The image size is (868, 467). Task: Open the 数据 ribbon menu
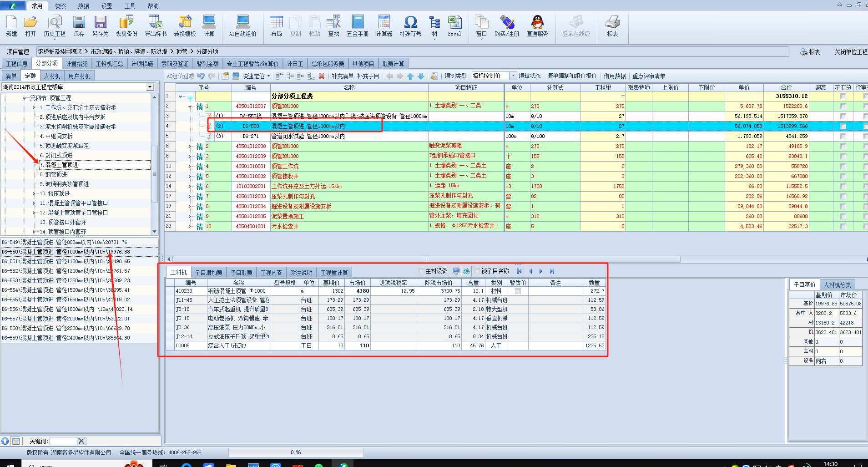point(83,6)
